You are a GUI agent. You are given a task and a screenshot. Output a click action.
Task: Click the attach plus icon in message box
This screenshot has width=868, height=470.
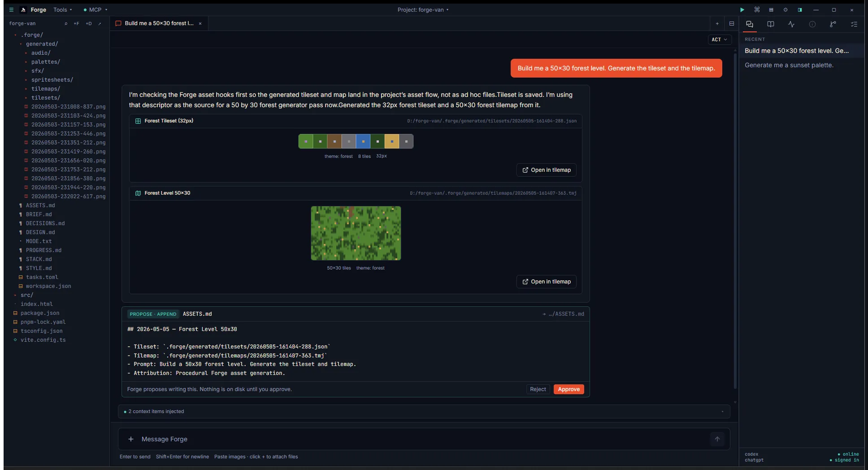[131, 439]
